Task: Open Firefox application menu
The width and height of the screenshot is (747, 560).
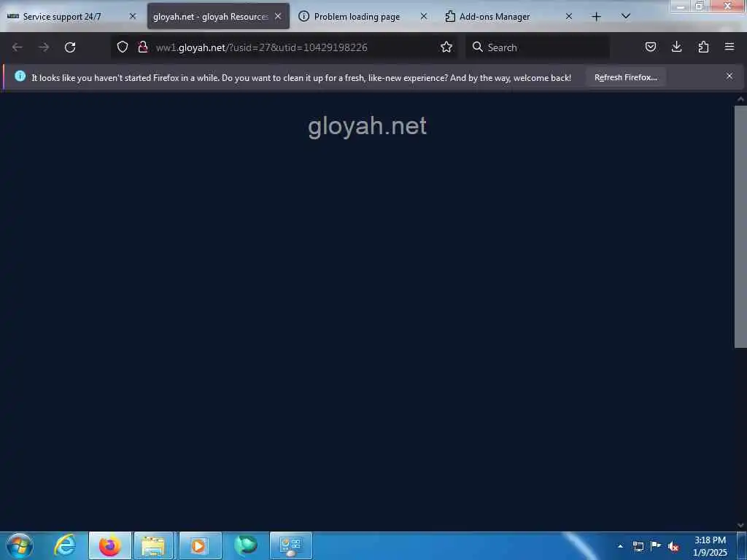Action: pos(729,47)
